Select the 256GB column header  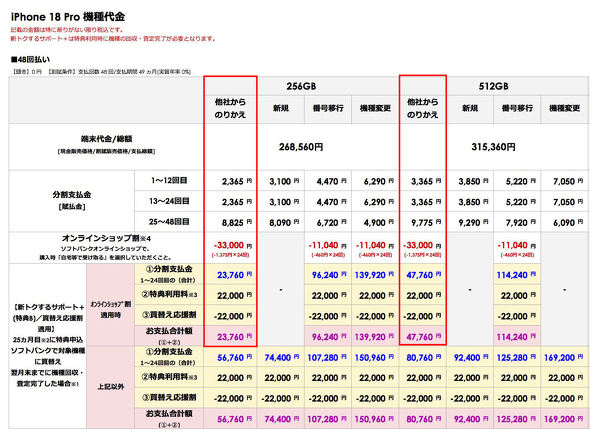click(301, 86)
